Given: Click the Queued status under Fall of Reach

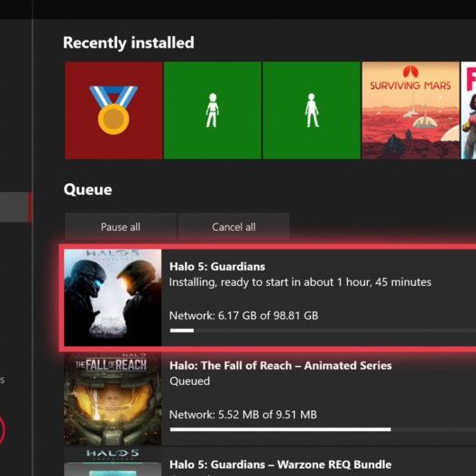Looking at the screenshot, I should point(189,381).
